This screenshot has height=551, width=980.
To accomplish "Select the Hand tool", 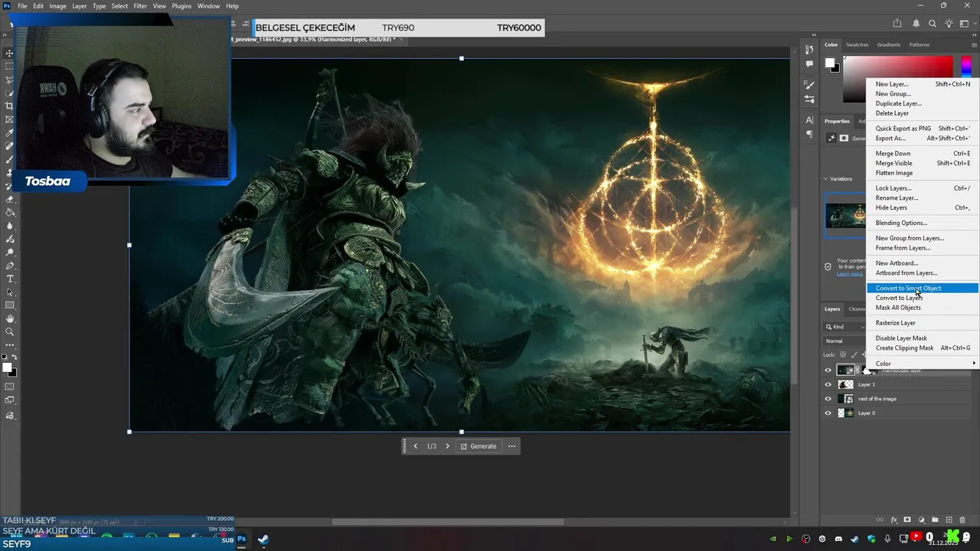I will 10,318.
